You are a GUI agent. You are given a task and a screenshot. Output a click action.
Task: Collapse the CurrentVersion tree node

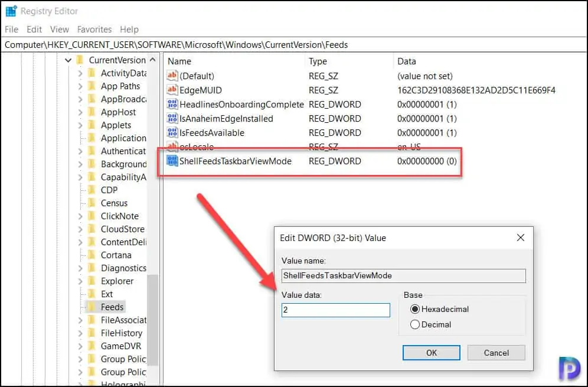[68, 60]
